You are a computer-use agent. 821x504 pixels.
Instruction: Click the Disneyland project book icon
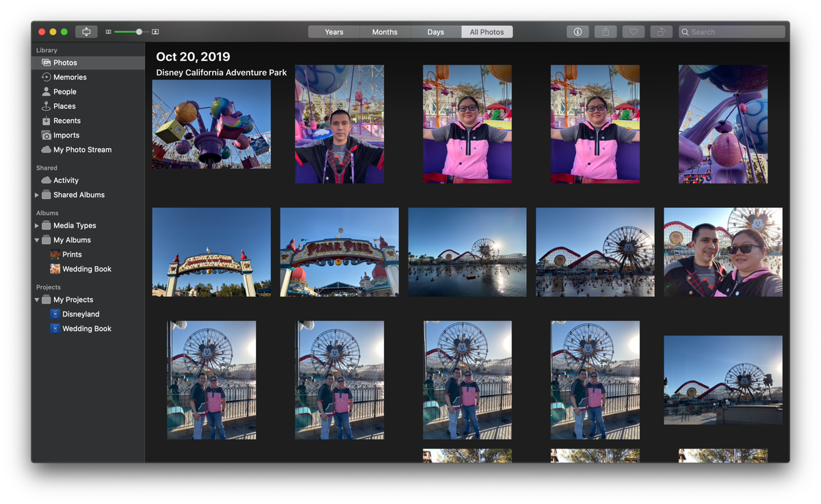coord(55,314)
